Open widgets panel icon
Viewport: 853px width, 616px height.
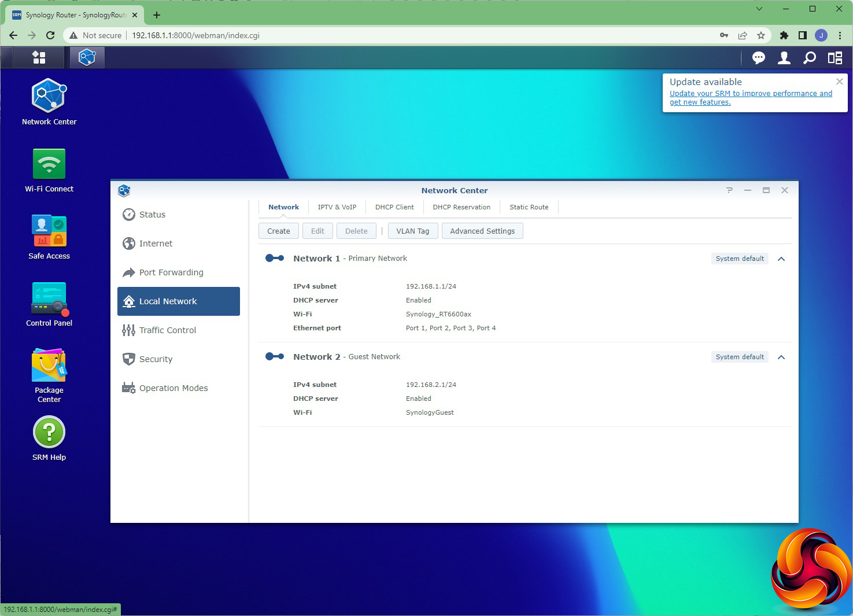[x=834, y=58]
